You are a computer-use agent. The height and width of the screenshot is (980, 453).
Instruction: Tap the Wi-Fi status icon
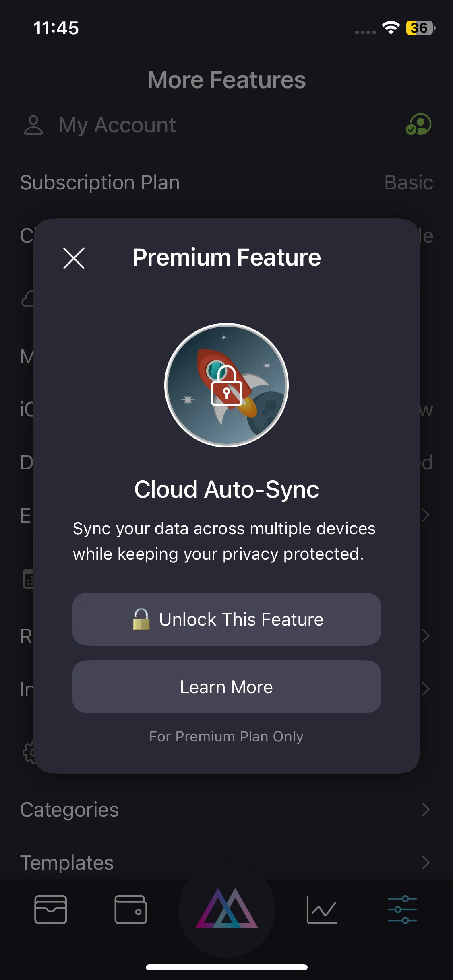(390, 28)
